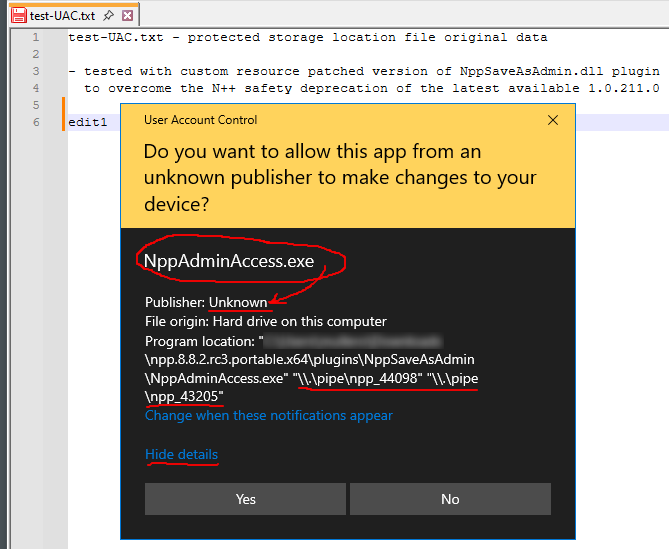
Task: Click the first line 'protected storage location' text
Action: coord(291,38)
